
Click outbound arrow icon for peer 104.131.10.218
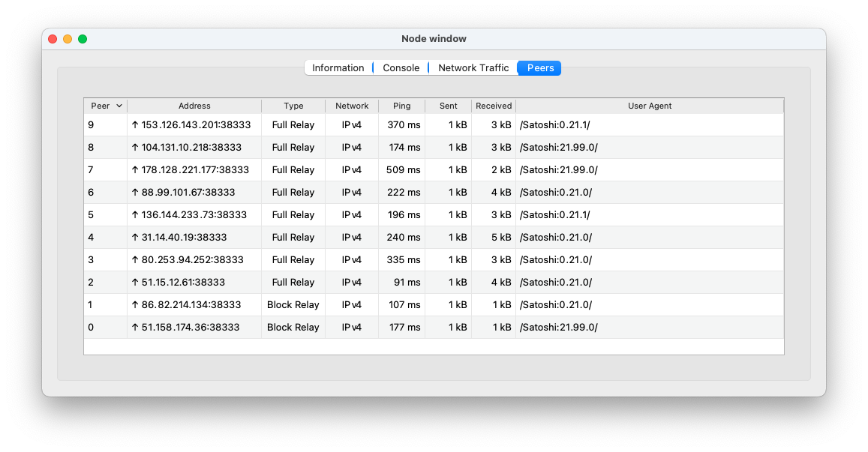pyautogui.click(x=135, y=148)
